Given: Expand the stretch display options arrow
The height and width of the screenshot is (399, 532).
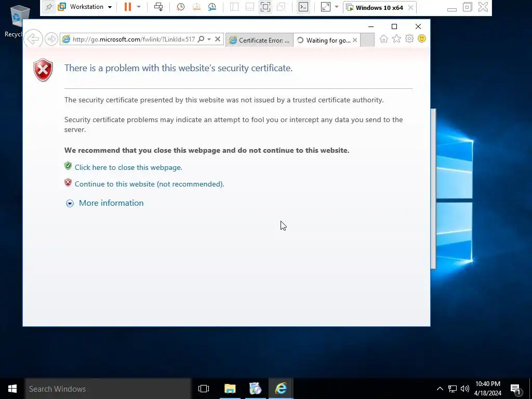Looking at the screenshot, I should pos(337,7).
